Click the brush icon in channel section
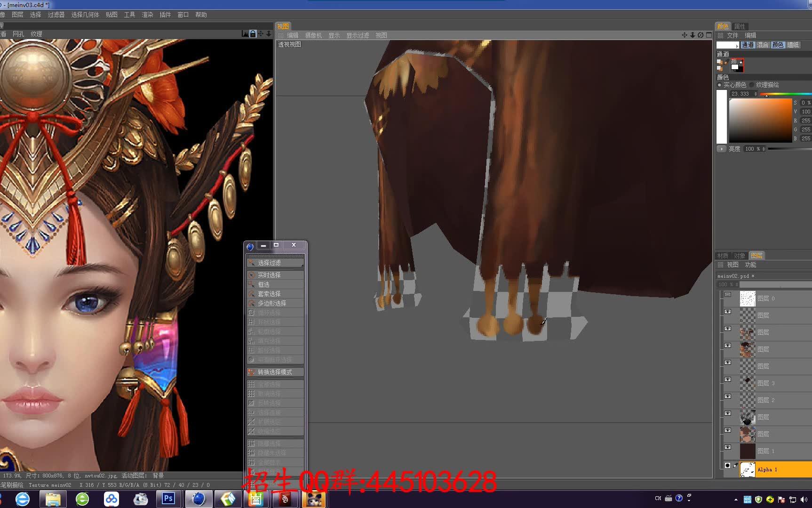 pyautogui.click(x=725, y=62)
